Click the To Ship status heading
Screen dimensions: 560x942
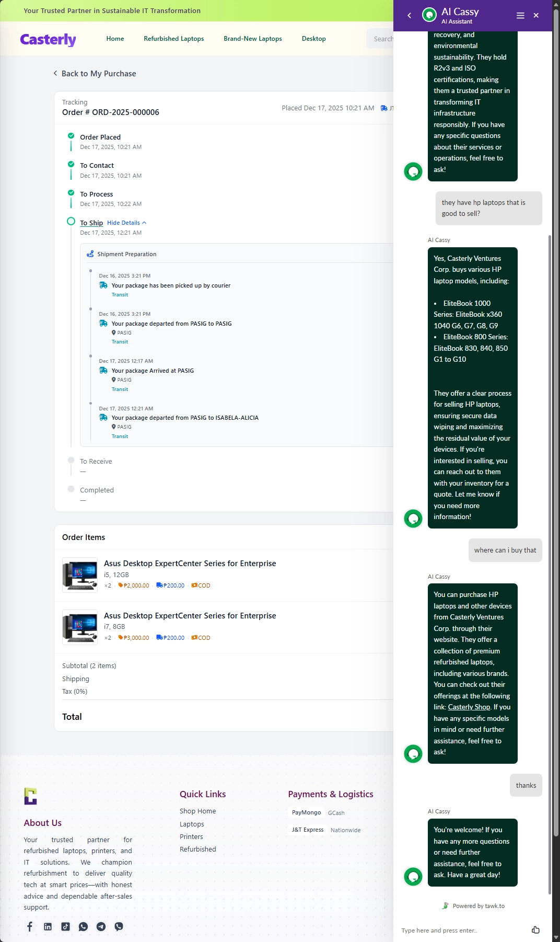[x=91, y=223]
